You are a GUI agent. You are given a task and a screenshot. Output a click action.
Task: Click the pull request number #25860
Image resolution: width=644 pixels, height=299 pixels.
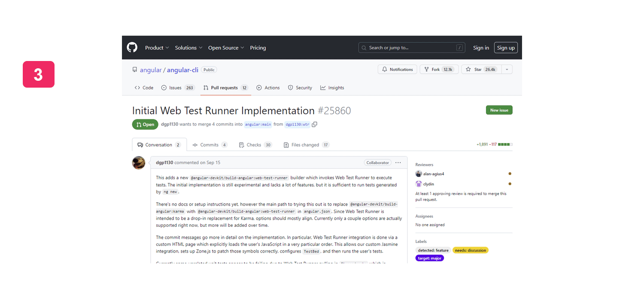click(x=334, y=111)
